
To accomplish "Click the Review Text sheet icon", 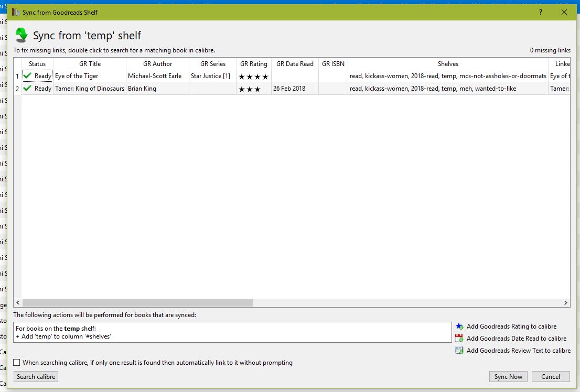I will (x=459, y=350).
